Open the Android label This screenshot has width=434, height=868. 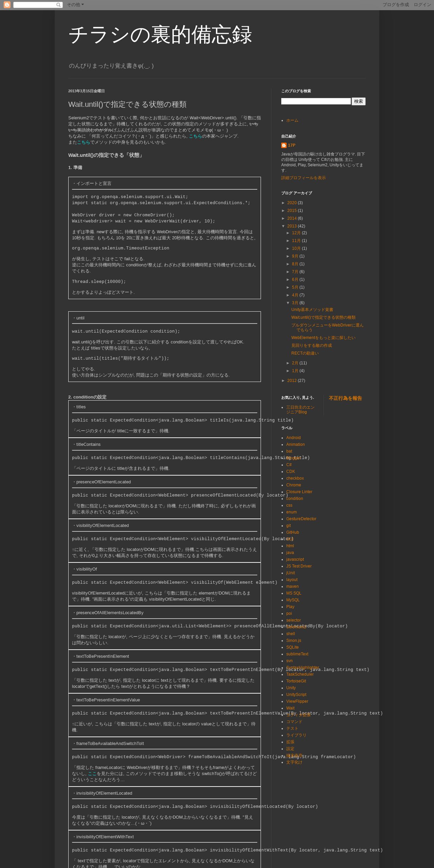pyautogui.click(x=293, y=438)
